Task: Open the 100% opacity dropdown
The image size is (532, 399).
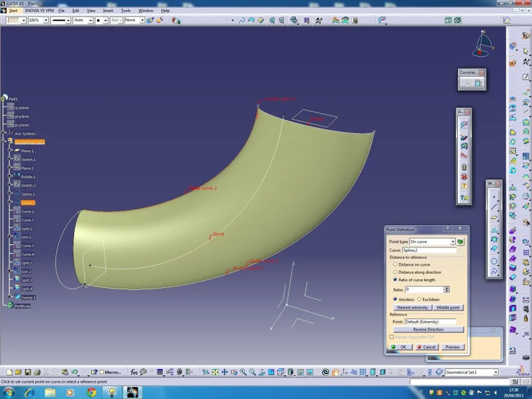Action: click(45, 21)
